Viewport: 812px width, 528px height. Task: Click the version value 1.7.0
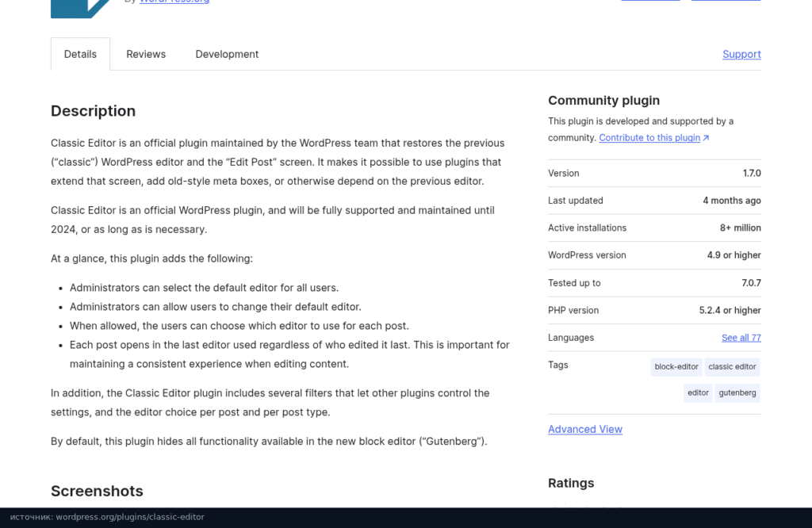point(752,174)
